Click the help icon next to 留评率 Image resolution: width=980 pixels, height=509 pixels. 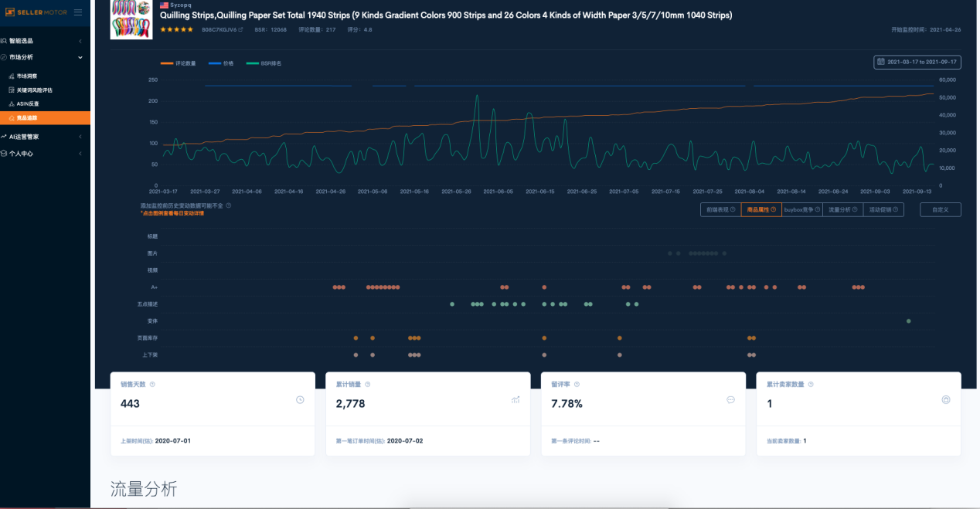pos(577,385)
